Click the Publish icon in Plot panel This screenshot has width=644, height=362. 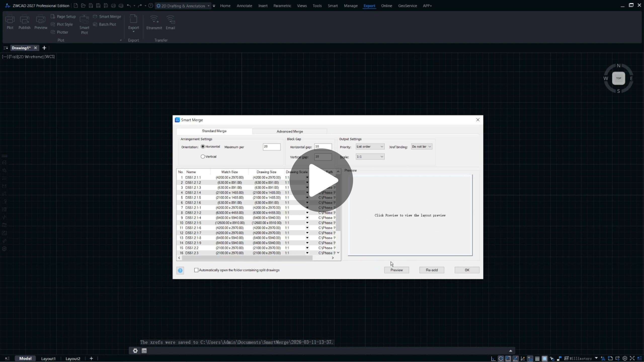pyautogui.click(x=24, y=22)
